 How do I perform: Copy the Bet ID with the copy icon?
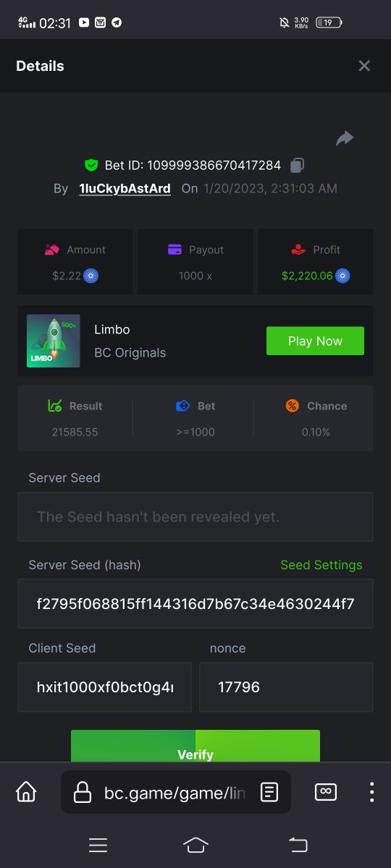297,166
